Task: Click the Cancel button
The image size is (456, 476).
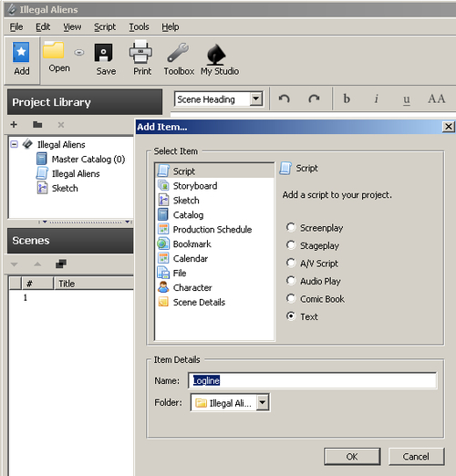Action: pos(416,456)
